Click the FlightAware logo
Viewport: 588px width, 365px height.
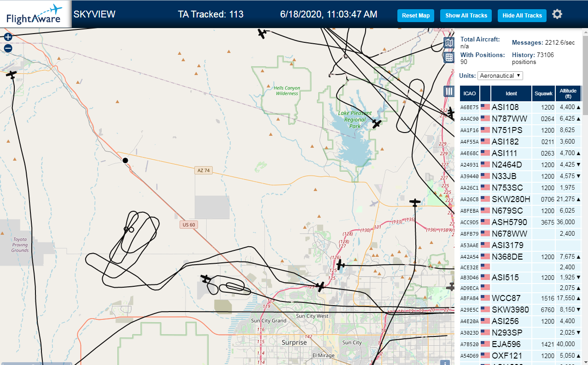pyautogui.click(x=35, y=14)
